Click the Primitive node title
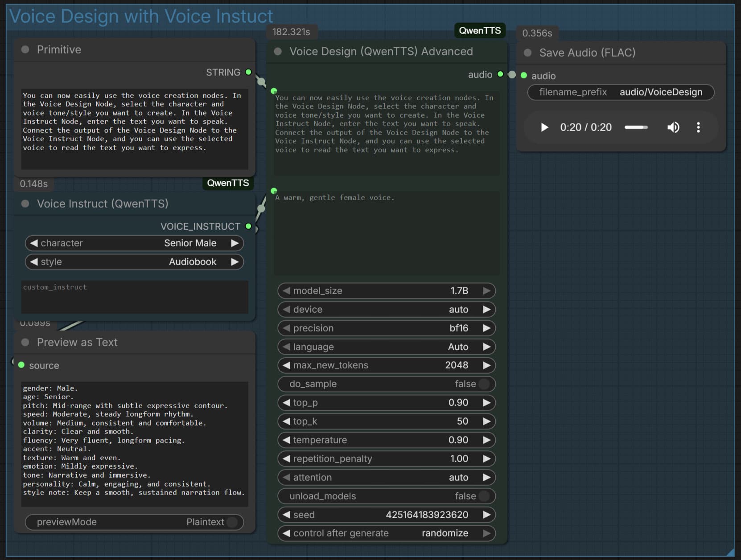Screen dimensions: 741x560 [x=59, y=49]
